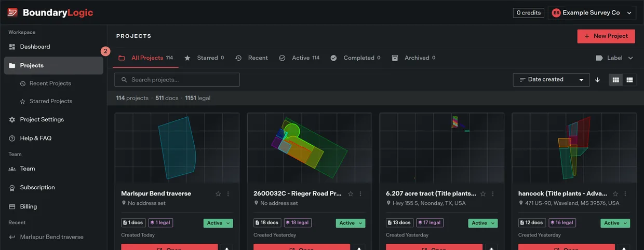The image size is (644, 250).
Task: Click Hwy 155 S, Noonday address text
Action: coord(429,203)
